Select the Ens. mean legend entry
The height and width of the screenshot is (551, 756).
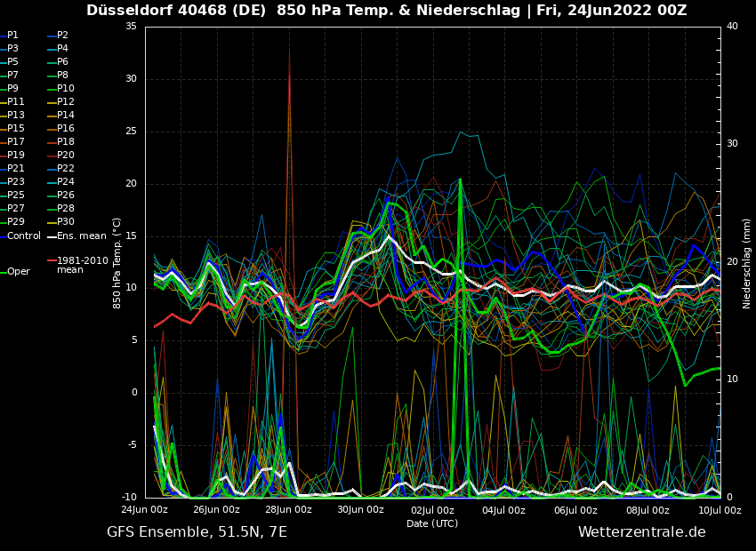click(81, 236)
